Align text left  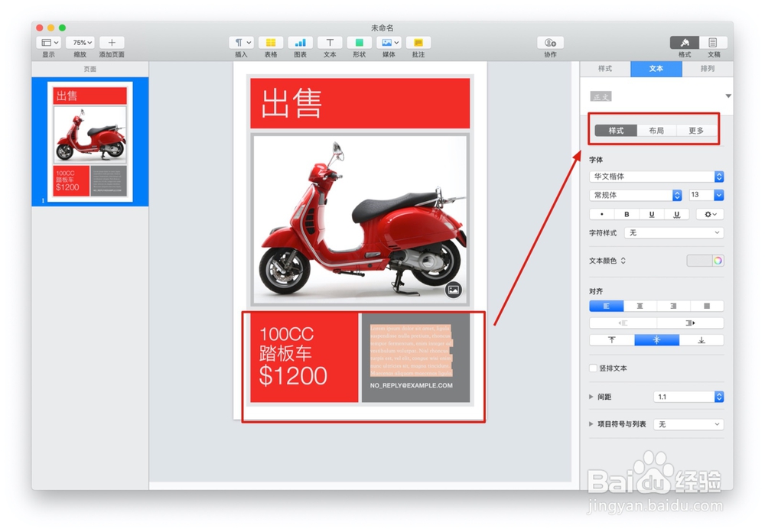(607, 307)
